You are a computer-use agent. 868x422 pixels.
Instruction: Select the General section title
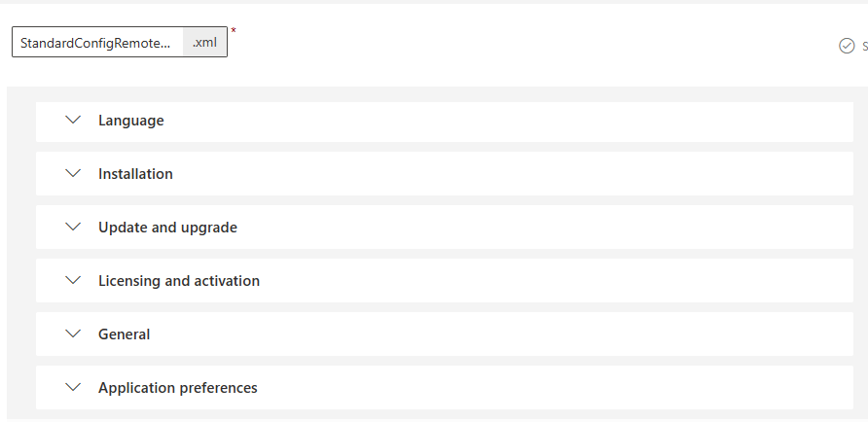click(124, 334)
